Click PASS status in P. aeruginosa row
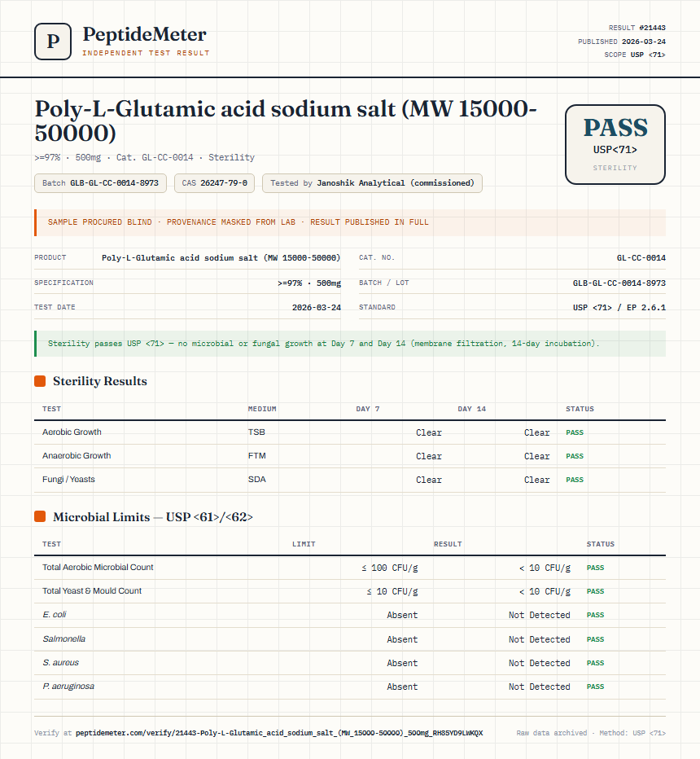 pyautogui.click(x=596, y=687)
